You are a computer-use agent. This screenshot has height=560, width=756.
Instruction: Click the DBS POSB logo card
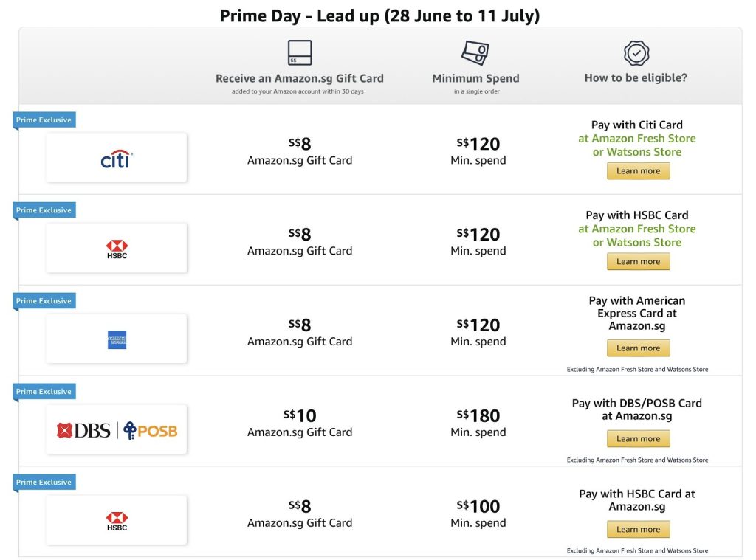tap(117, 430)
